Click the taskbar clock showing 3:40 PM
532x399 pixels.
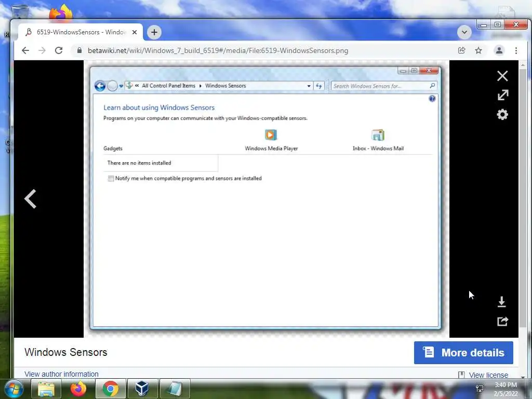[x=506, y=389]
